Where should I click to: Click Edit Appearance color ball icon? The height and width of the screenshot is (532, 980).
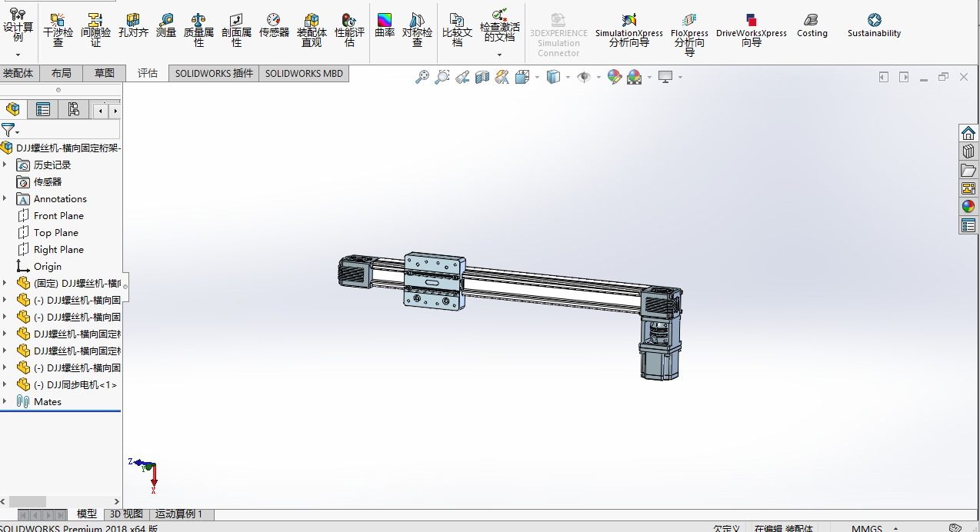coord(614,77)
